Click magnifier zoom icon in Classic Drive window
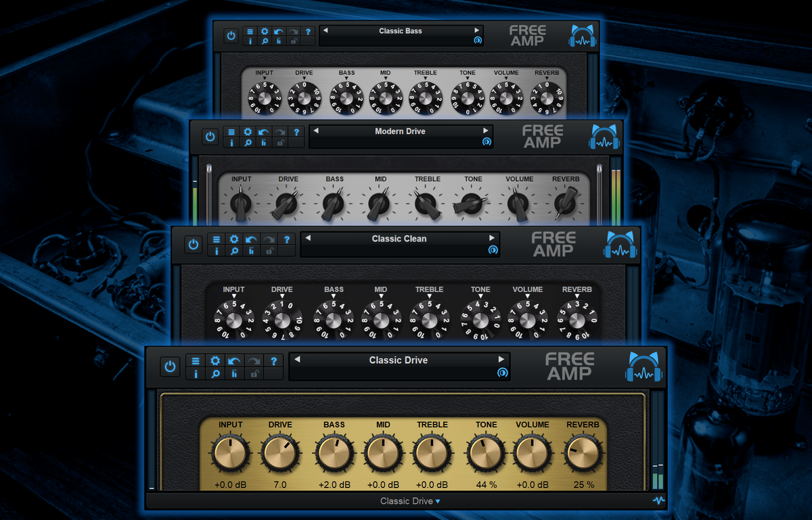This screenshot has width=812, height=520. point(215,373)
